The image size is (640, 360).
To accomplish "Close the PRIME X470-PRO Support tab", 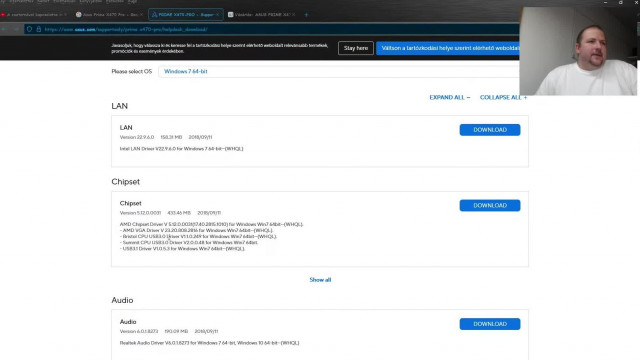I will tap(218, 15).
